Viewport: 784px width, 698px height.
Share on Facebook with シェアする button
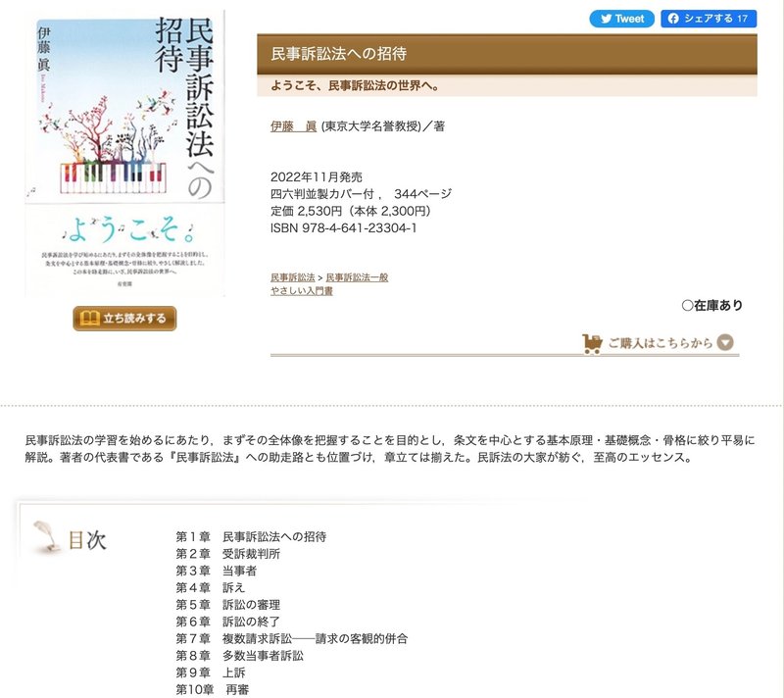pyautogui.click(x=709, y=19)
